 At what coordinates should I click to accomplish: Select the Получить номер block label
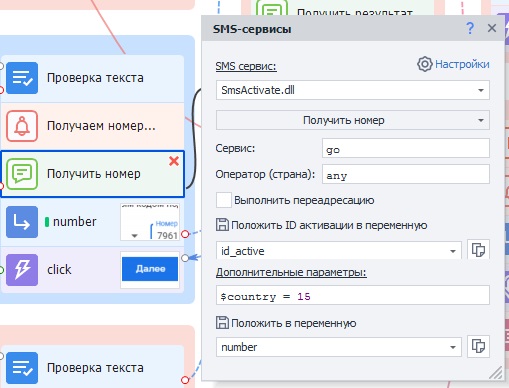(94, 174)
